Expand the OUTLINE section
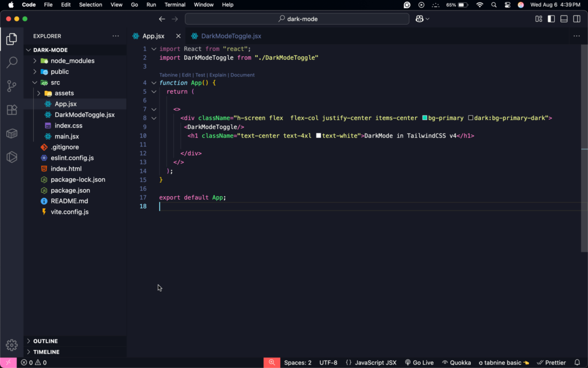The width and height of the screenshot is (588, 368). tap(45, 341)
